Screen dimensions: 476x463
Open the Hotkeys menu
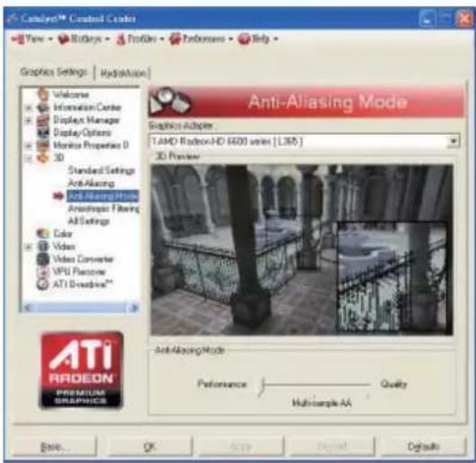pos(83,39)
